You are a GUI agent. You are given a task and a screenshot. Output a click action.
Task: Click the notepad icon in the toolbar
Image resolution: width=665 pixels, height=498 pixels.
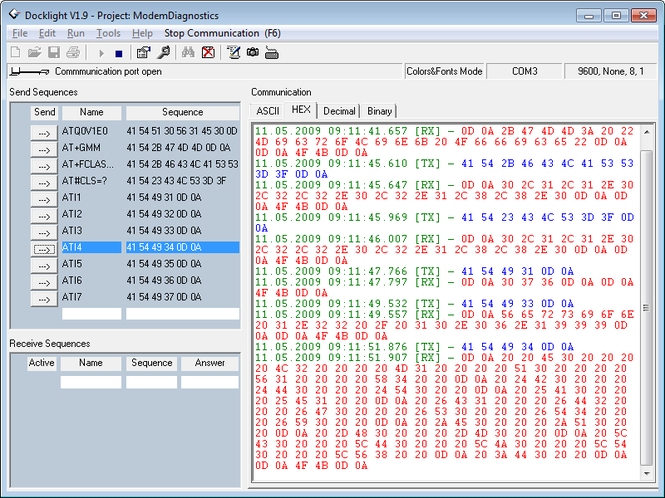pyautogui.click(x=234, y=52)
